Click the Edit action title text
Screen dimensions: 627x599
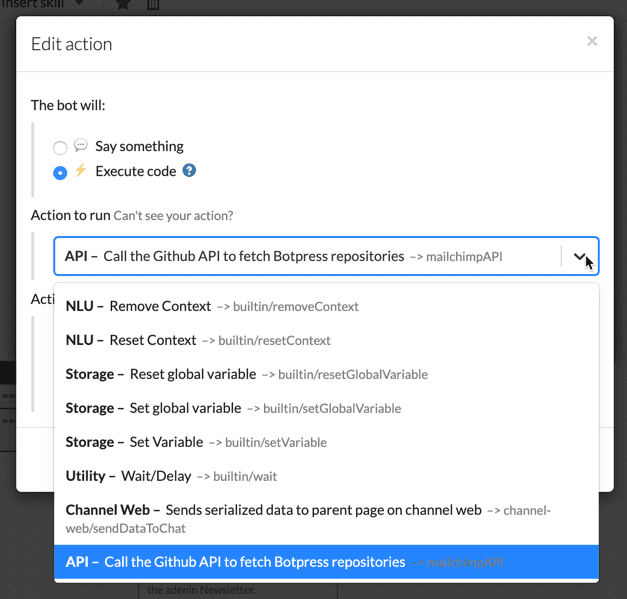click(72, 44)
